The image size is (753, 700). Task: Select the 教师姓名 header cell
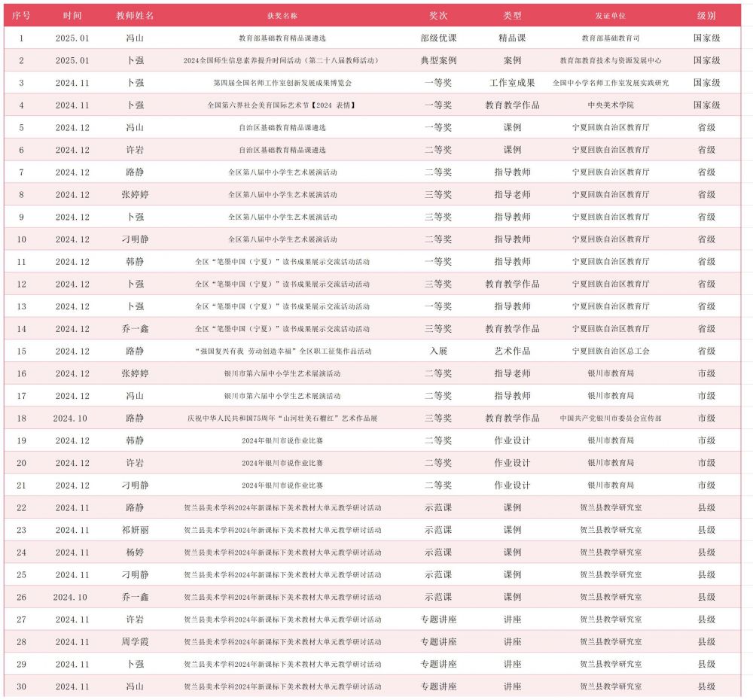tap(136, 16)
